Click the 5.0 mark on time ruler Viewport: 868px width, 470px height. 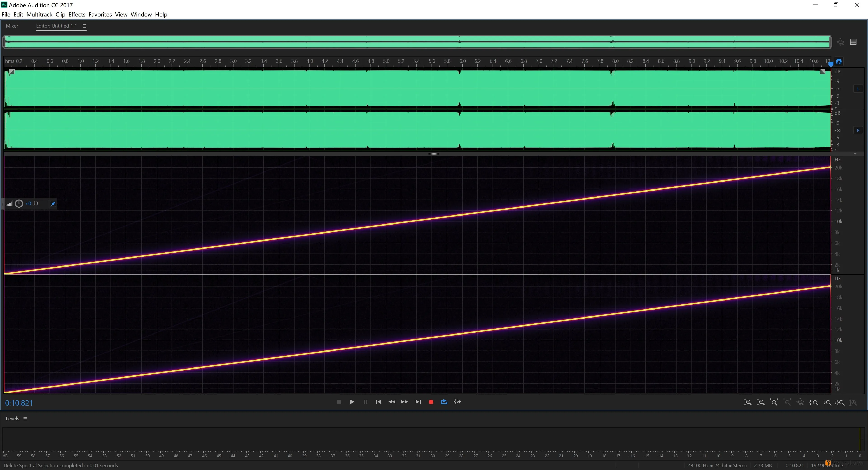386,61
